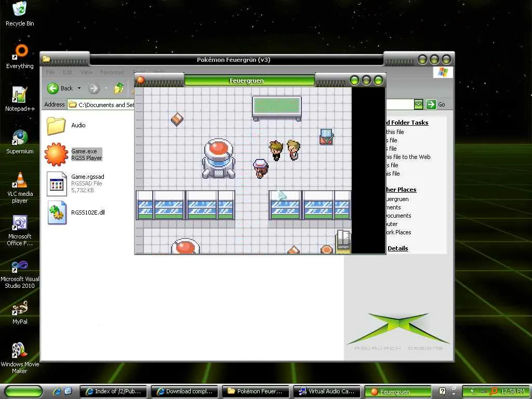Screen dimensions: 532x399
Task: Switch to the 'Download compl...' taskbar window
Action: pyautogui.click(x=185, y=392)
